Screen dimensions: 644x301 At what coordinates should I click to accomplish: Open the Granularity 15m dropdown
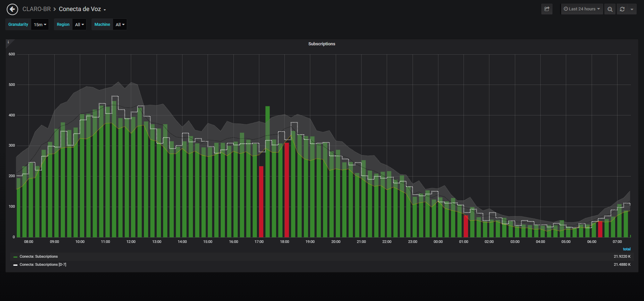tap(40, 24)
